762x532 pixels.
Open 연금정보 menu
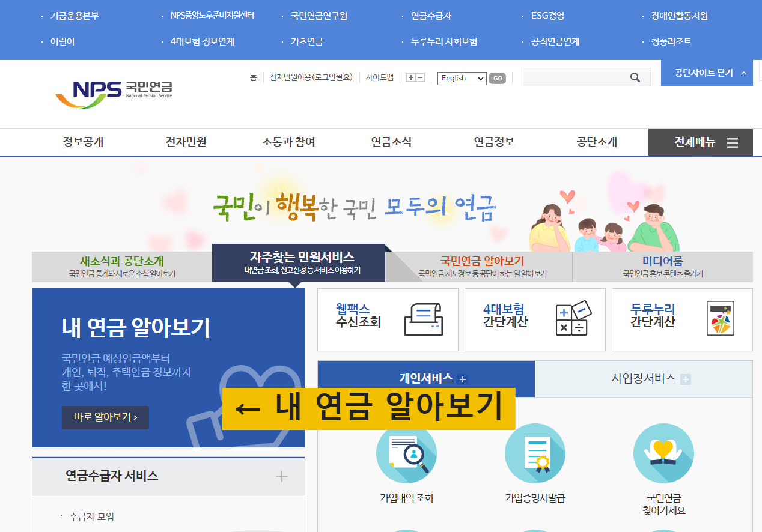[x=494, y=142]
